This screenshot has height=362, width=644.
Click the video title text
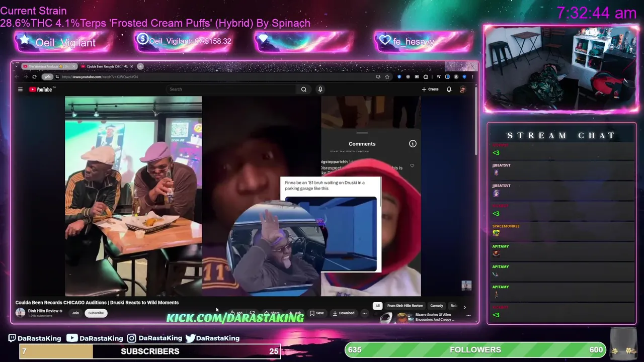pos(97,303)
